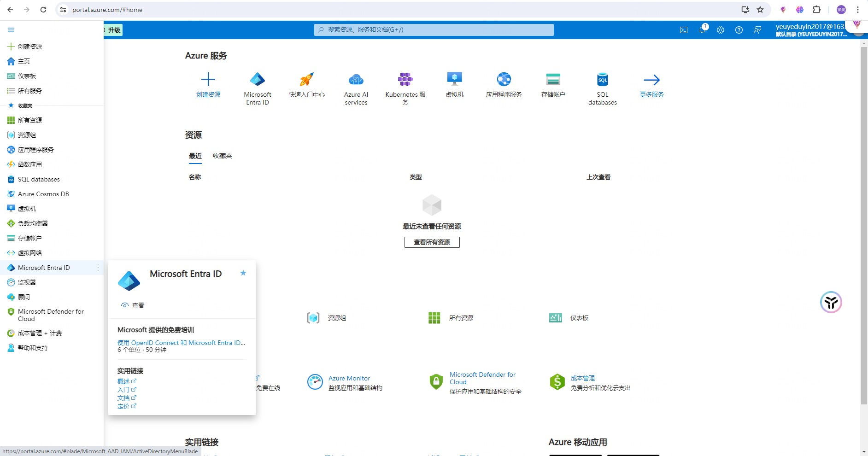
Task: Toggle favorite star for Microsoft Entra ID
Action: coord(243,273)
